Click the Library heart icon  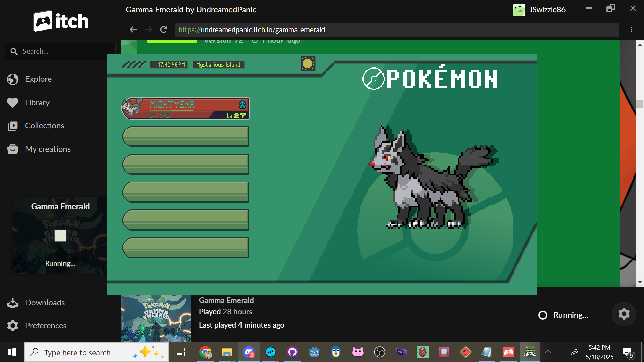(13, 103)
